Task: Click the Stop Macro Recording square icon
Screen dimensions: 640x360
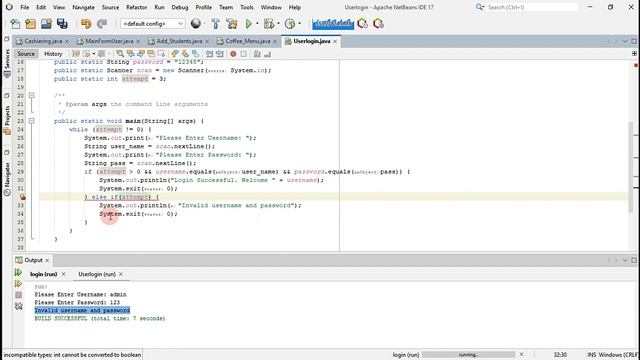Action: point(244,54)
